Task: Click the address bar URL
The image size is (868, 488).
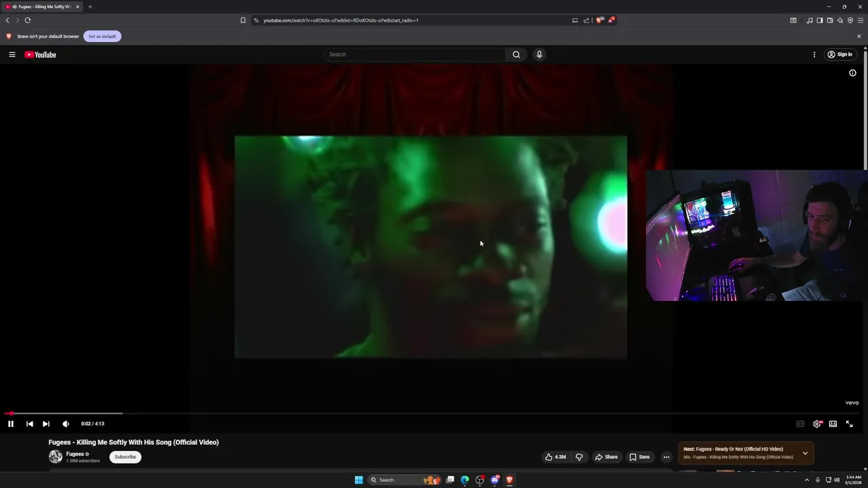Action: [341, 20]
